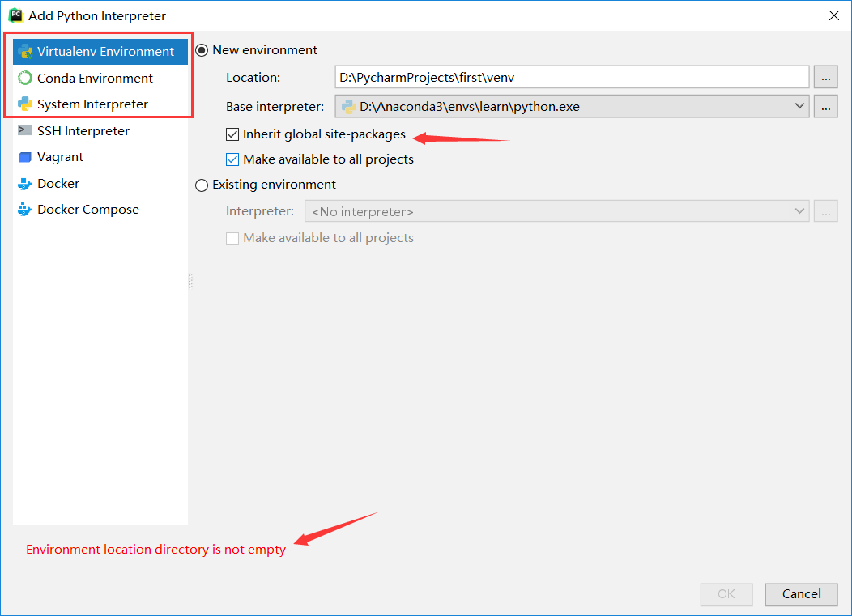Click the Virtualenv Environment python icon
The image size is (852, 616).
tap(25, 52)
